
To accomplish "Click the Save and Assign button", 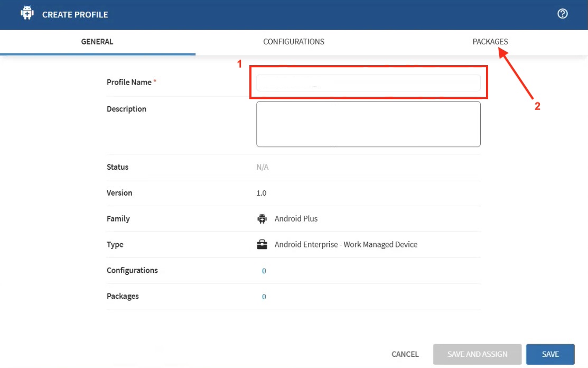I will coord(477,354).
